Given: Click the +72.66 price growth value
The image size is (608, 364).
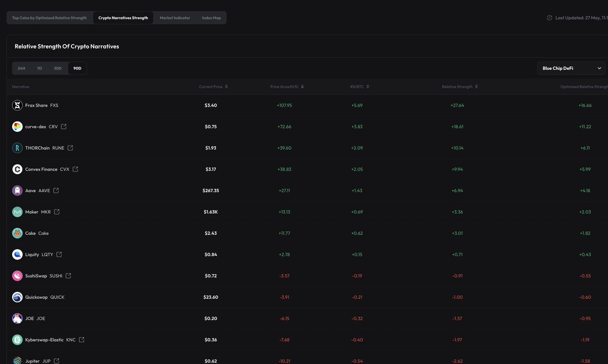Looking at the screenshot, I should point(284,127).
